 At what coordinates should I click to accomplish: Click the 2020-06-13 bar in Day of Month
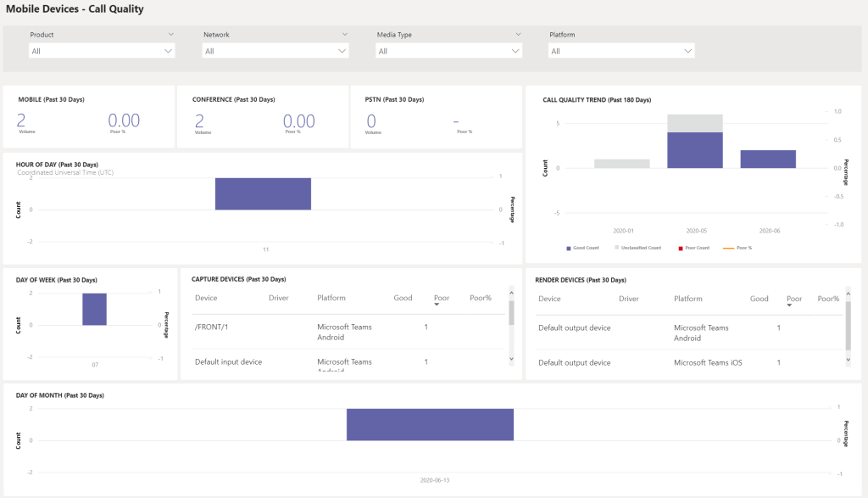point(430,424)
